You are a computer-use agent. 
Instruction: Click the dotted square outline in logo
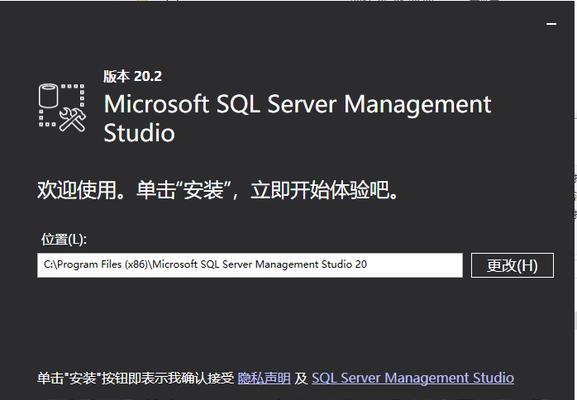62,106
